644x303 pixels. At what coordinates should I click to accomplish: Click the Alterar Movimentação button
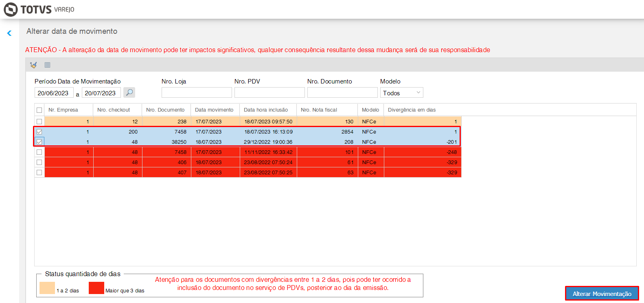tap(602, 294)
